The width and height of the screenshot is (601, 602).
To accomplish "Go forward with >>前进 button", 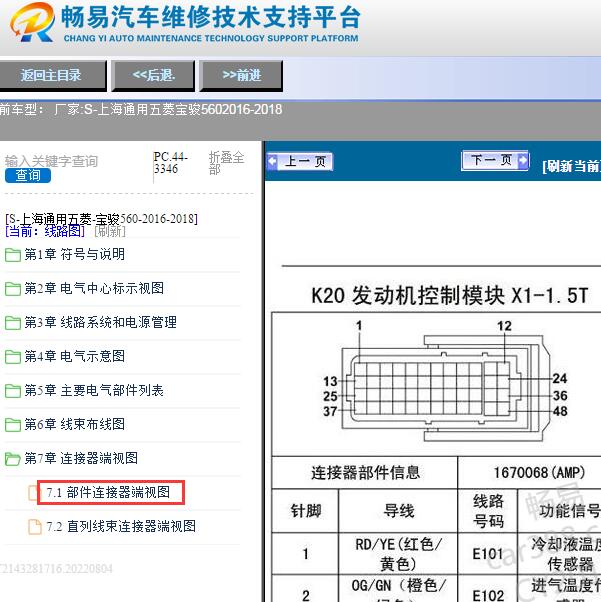I will [x=241, y=75].
